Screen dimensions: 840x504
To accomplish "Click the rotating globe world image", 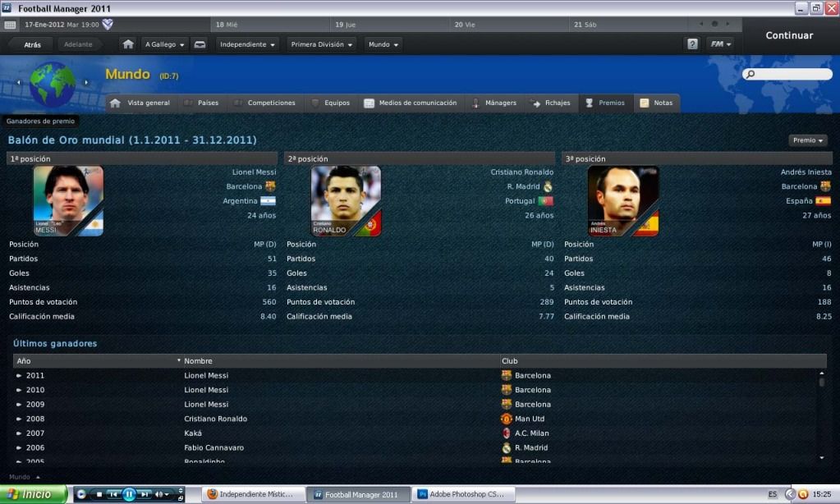I will [x=53, y=83].
